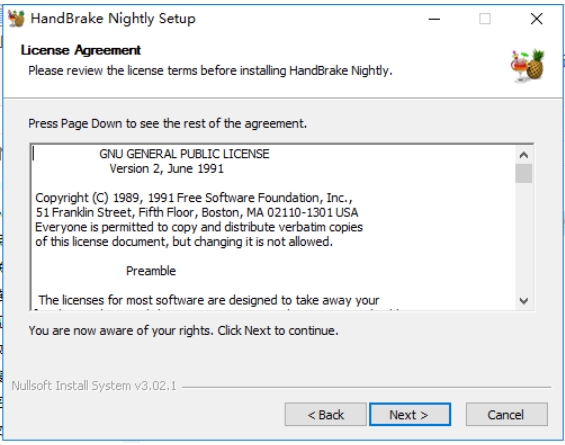Screen dimensions: 565x445
Task: Close the HandBrake Nightly Setup window
Action: pyautogui.click(x=537, y=19)
